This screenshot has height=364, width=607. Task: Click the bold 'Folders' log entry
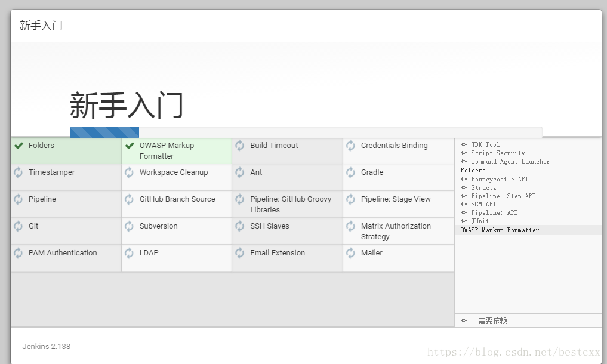pyautogui.click(x=473, y=171)
